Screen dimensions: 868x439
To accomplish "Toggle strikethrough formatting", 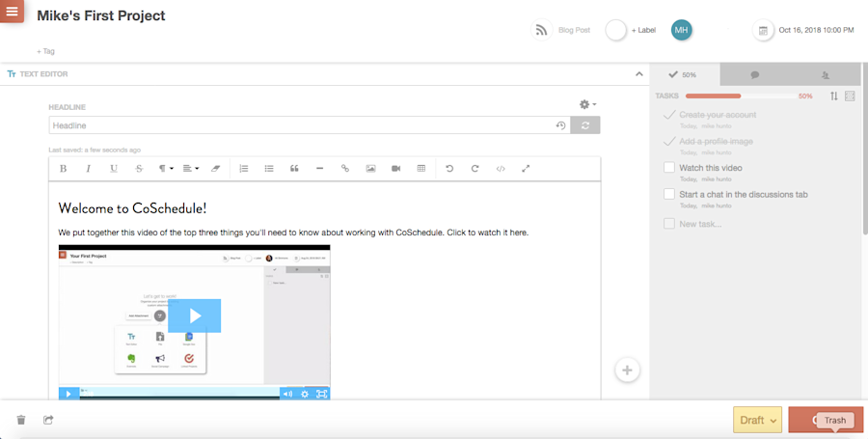I will click(139, 168).
